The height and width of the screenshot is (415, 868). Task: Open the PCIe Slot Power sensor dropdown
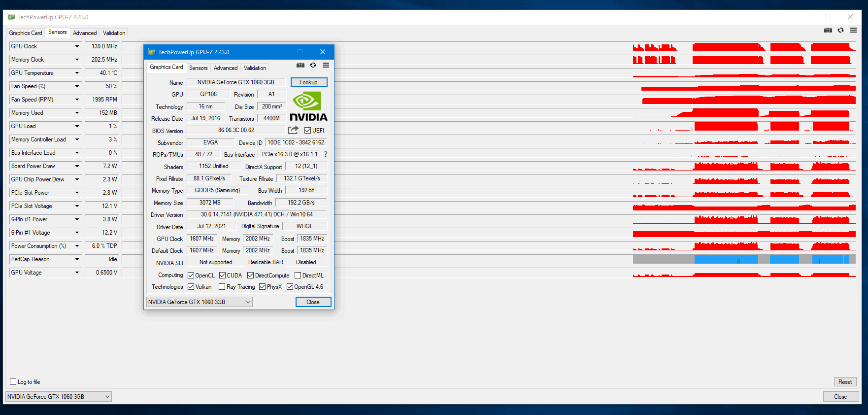77,193
